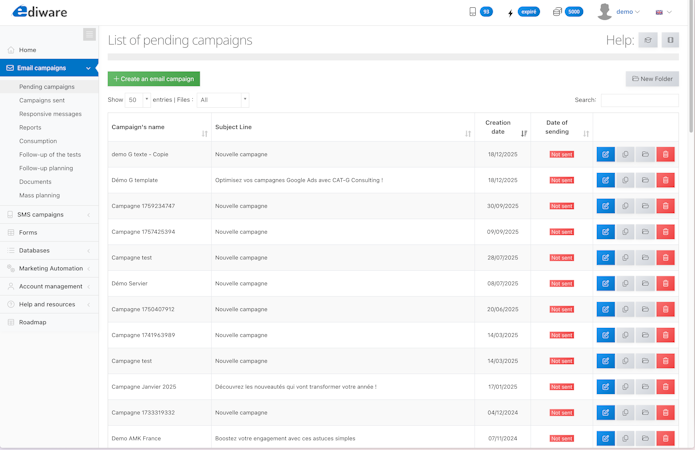The height and width of the screenshot is (450, 695).
Task: Move 'Campagne 1757425394' to a folder
Action: tap(645, 232)
